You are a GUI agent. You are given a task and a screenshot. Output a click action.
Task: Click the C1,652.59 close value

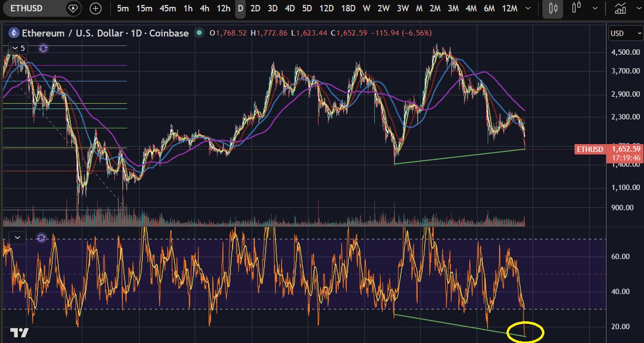point(348,33)
